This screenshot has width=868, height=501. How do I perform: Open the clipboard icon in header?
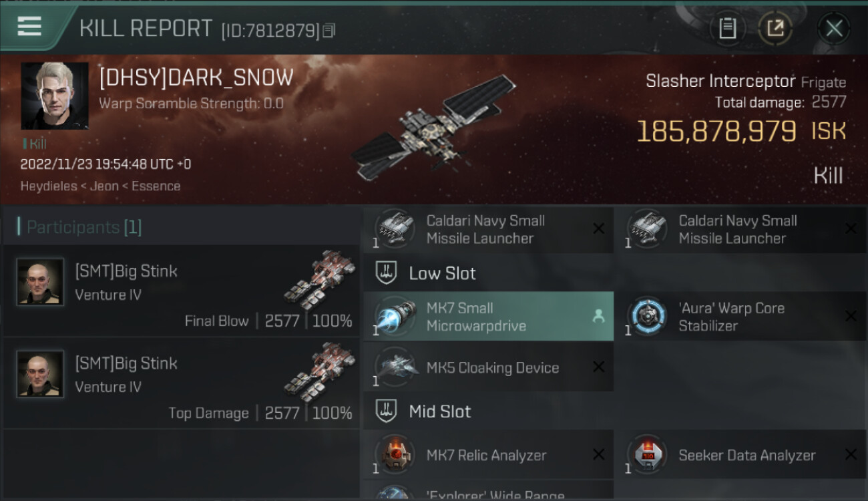727,28
